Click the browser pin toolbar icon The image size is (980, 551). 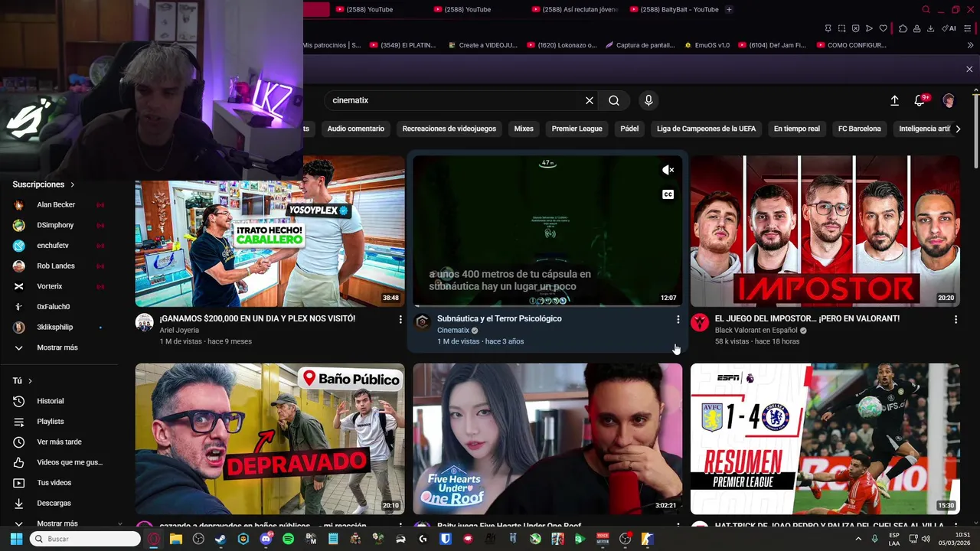click(828, 28)
